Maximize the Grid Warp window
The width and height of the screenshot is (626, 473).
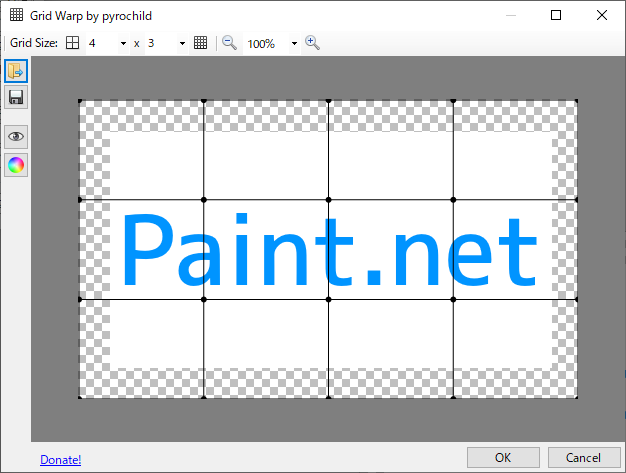[x=556, y=15]
